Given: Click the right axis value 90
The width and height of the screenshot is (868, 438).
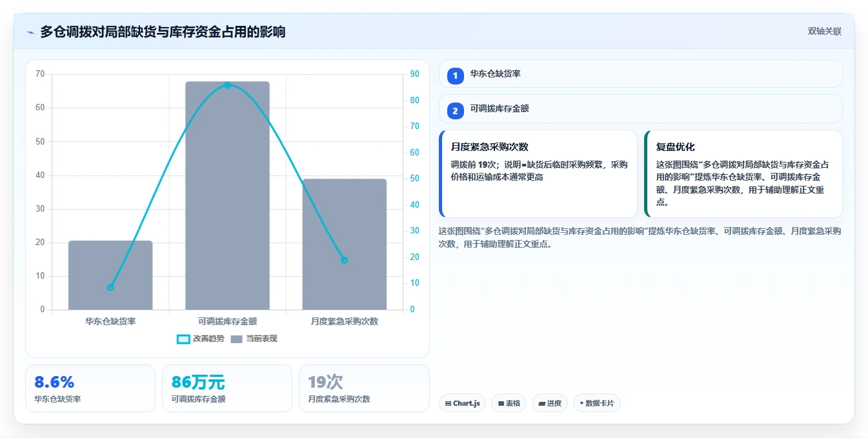Looking at the screenshot, I should [415, 74].
